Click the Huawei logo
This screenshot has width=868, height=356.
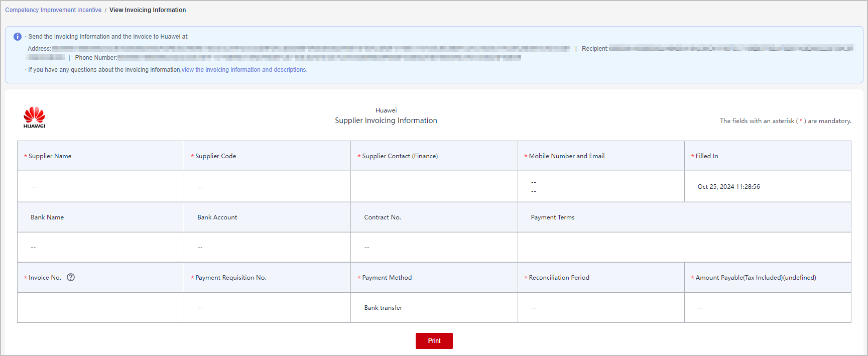(34, 117)
